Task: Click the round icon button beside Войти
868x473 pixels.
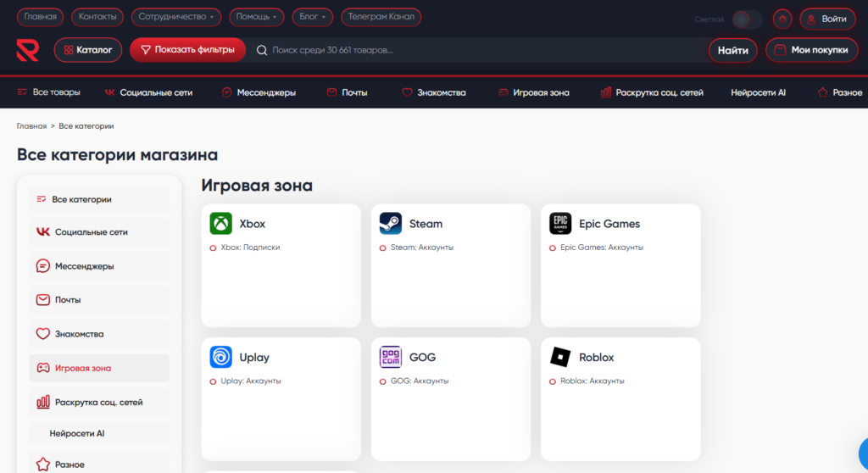Action: pos(782,19)
